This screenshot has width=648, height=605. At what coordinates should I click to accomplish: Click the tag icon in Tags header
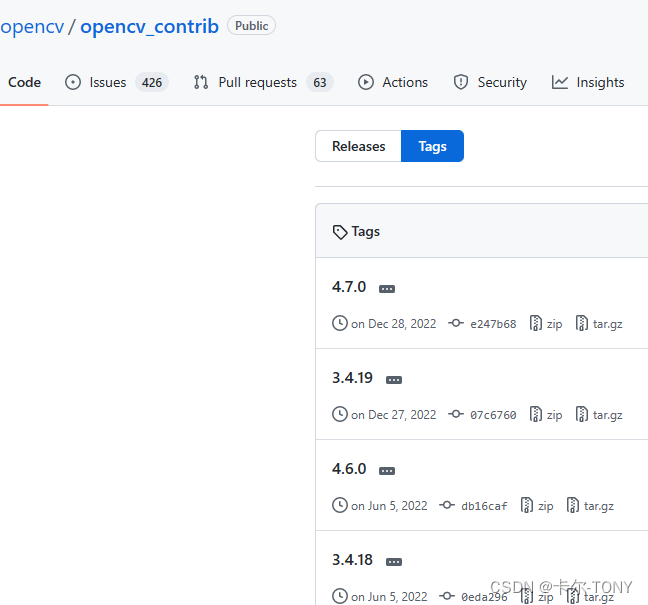(340, 232)
